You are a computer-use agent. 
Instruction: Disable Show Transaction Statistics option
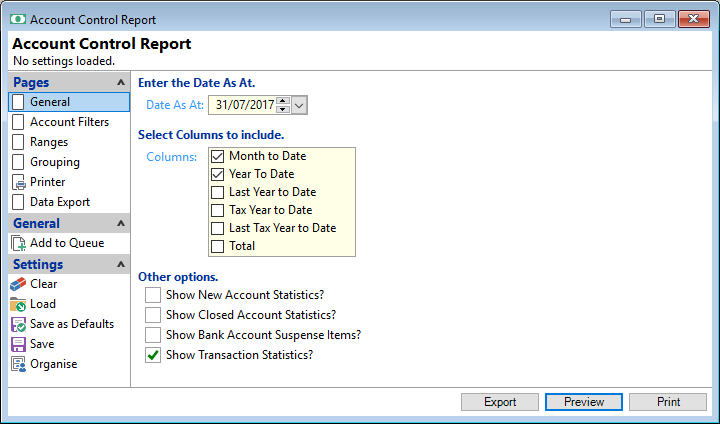(x=153, y=355)
